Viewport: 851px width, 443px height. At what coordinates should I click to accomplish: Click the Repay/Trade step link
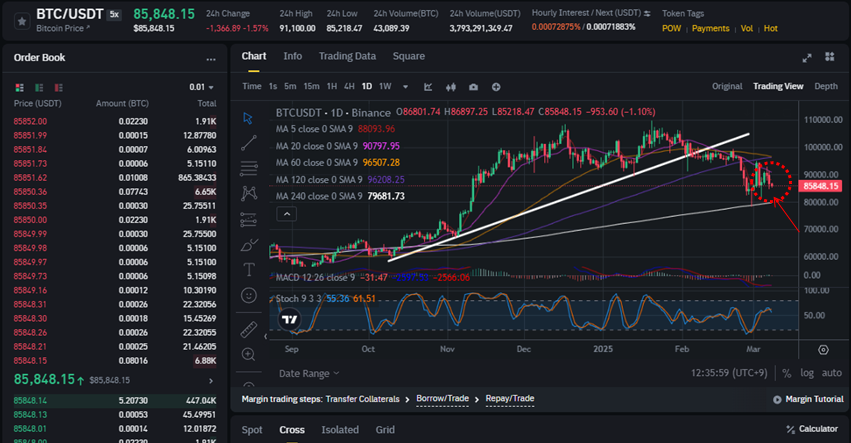point(510,398)
